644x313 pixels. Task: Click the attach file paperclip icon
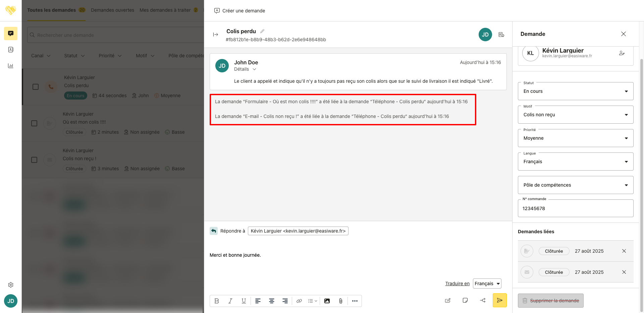[x=340, y=301]
